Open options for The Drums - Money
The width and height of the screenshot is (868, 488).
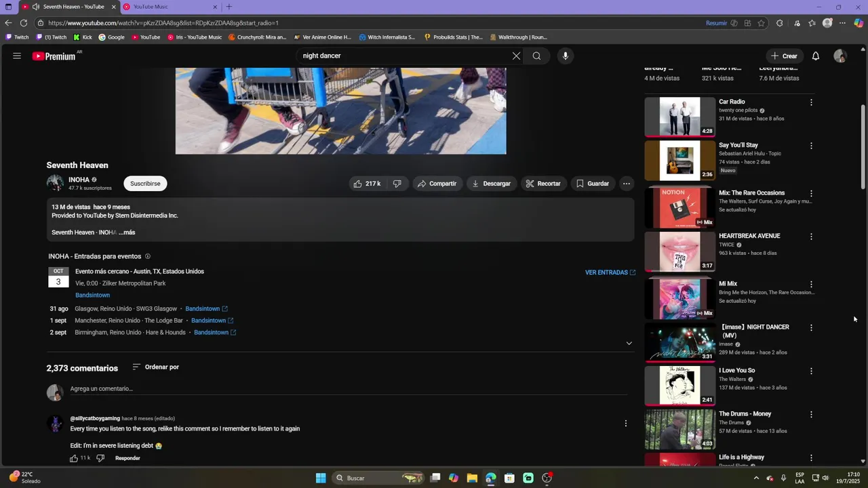tap(811, 415)
